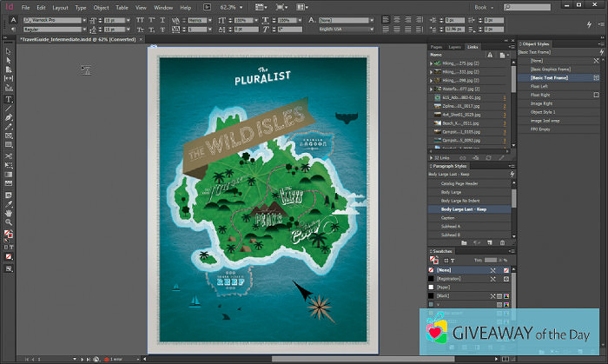The image size is (608, 364).
Task: Select the Direct Selection tool
Action: 9,59
